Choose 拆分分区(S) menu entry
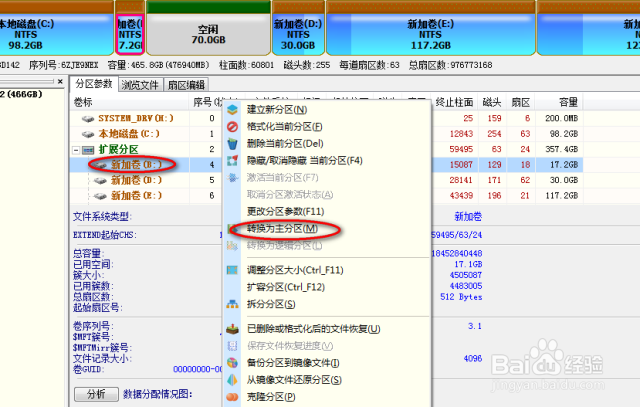This screenshot has width=640, height=407. [271, 304]
